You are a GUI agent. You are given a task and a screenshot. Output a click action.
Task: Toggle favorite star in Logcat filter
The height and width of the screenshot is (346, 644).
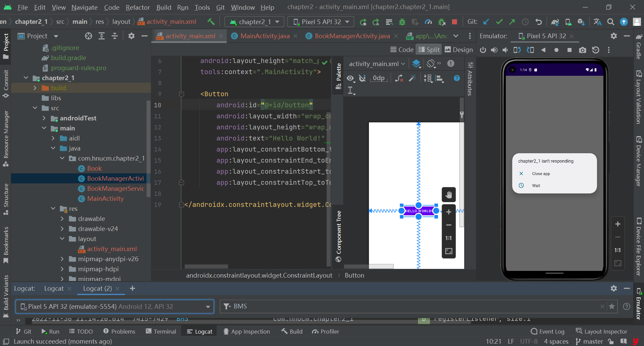pos(612,306)
